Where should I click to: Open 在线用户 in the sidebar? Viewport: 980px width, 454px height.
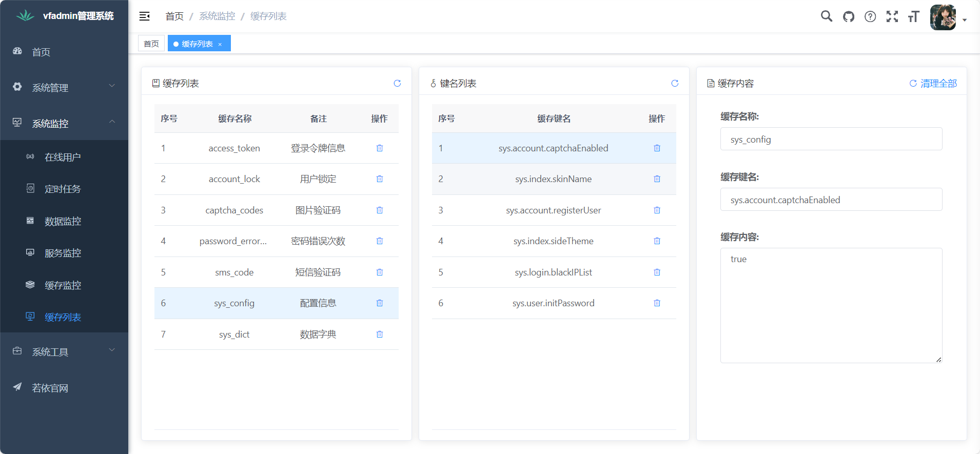63,157
